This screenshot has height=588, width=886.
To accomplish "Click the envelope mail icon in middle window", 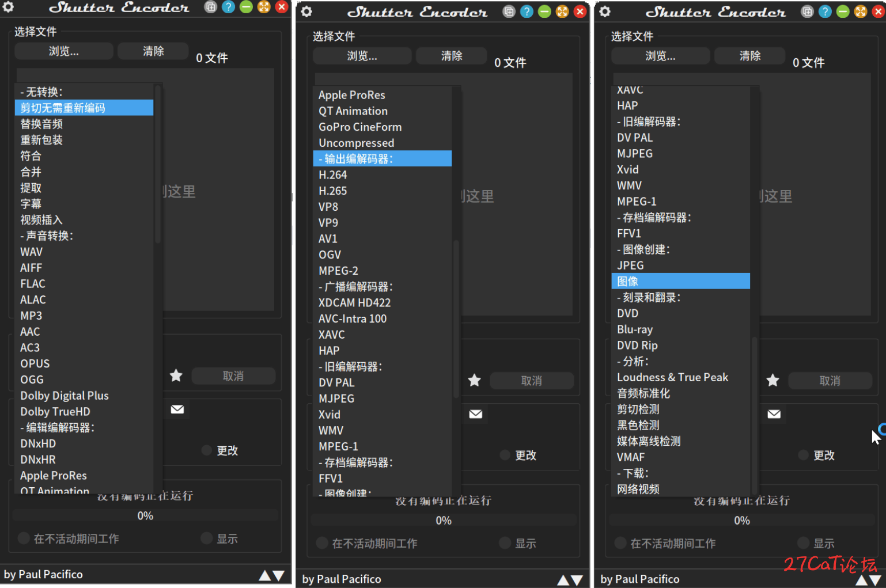I will pyautogui.click(x=476, y=414).
